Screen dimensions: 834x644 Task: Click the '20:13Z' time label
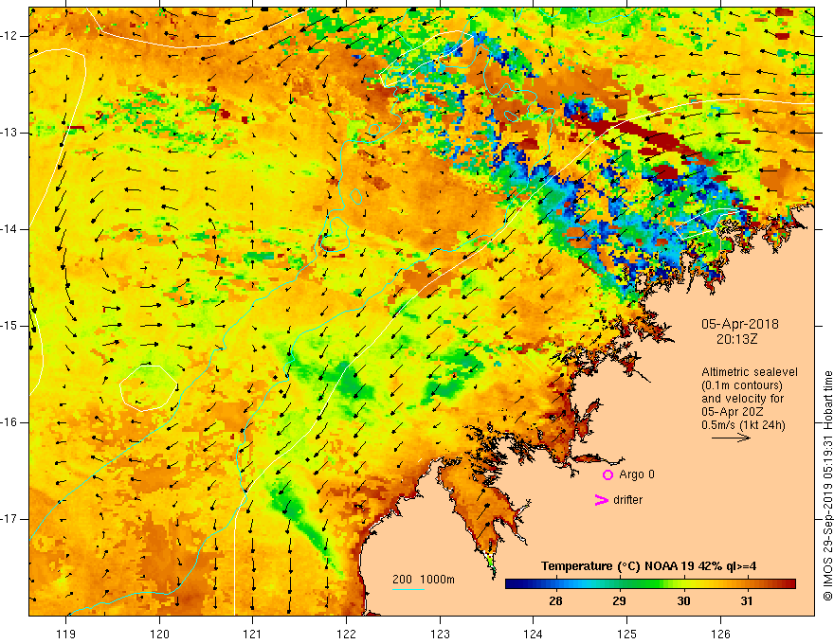click(736, 339)
